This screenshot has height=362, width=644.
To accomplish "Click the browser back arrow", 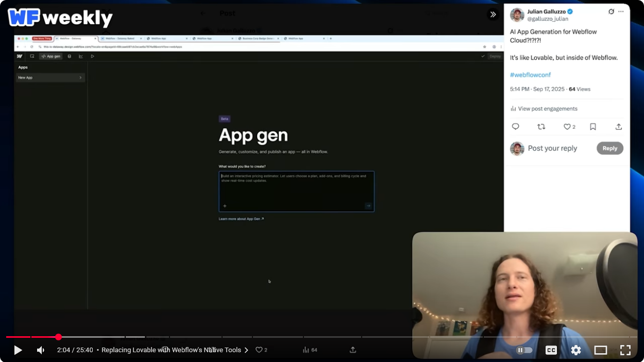I will point(18,46).
